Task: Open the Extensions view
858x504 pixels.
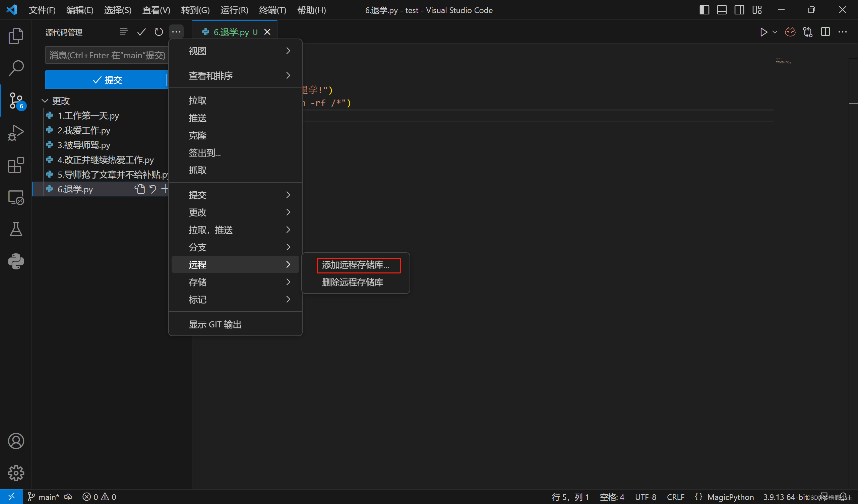Action: tap(16, 165)
